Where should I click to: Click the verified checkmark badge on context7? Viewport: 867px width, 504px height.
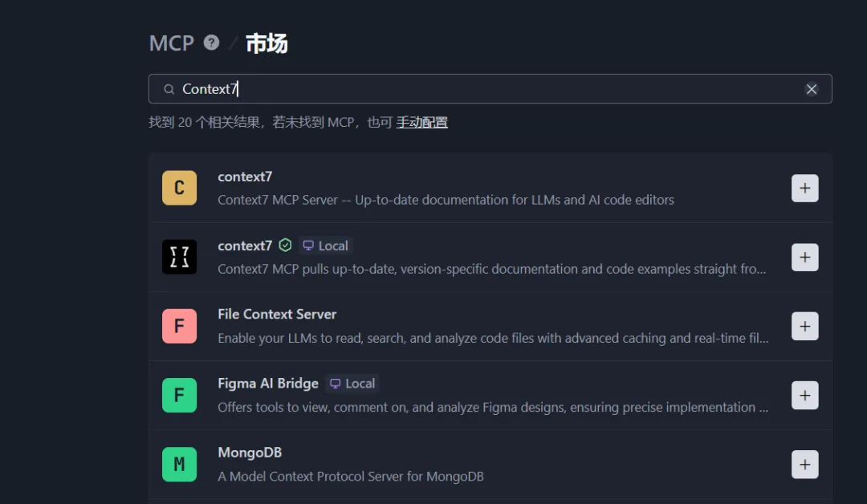tap(285, 246)
